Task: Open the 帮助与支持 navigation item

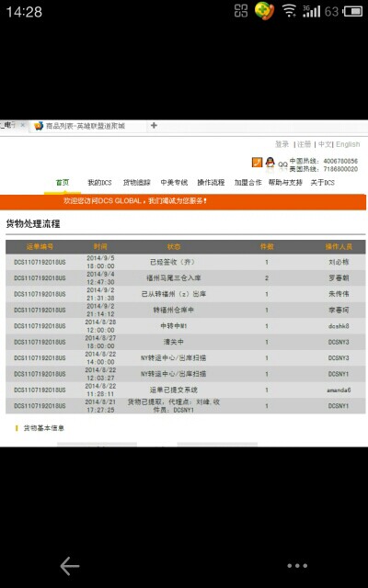Action: 285,183
